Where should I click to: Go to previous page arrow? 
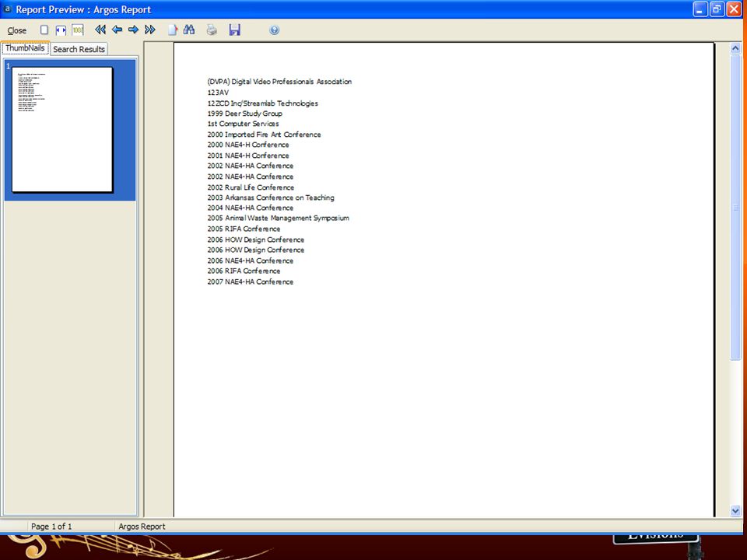[117, 30]
